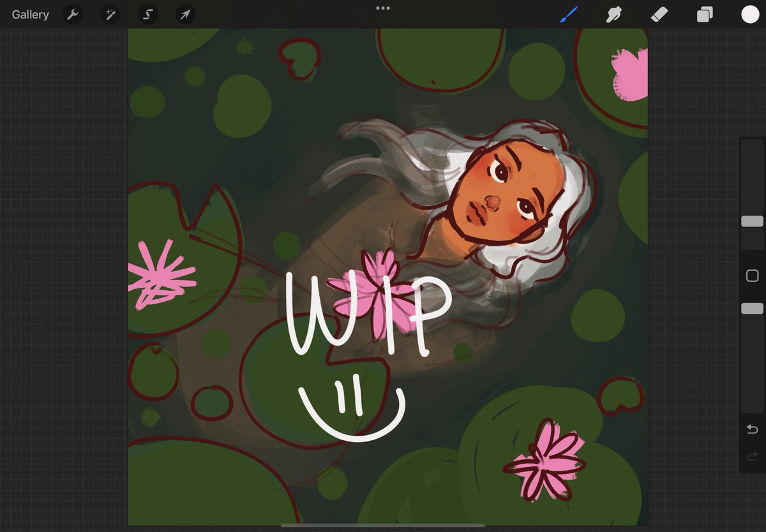Activate the Selection tool
The image size is (766, 532).
pyautogui.click(x=147, y=14)
